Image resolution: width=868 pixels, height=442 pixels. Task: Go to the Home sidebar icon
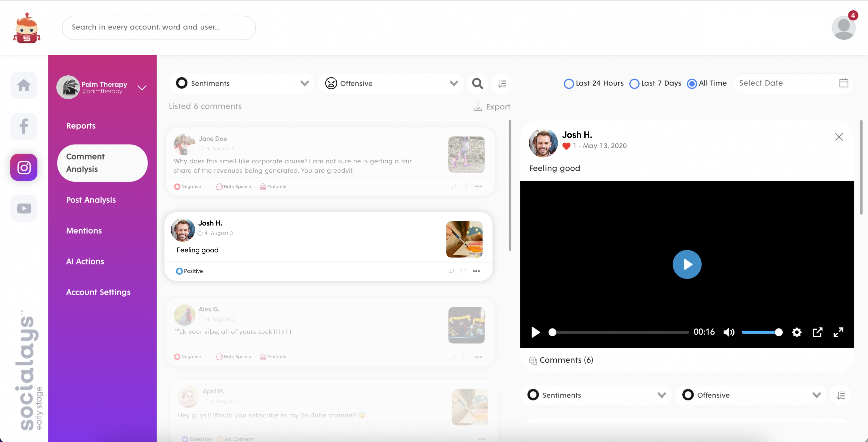pos(24,85)
